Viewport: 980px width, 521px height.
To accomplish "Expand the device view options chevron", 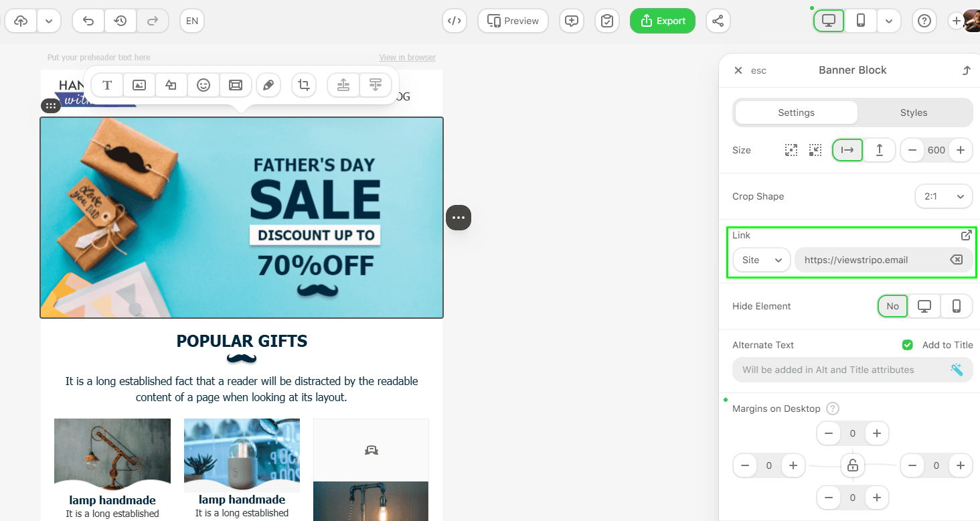I will click(888, 21).
